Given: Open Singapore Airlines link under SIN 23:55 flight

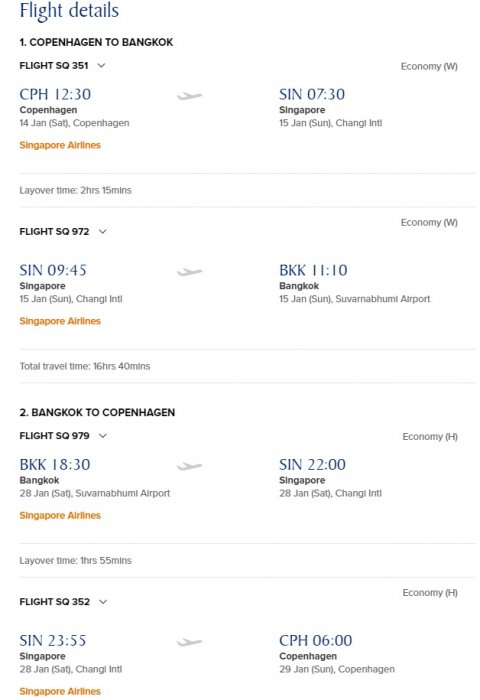Looking at the screenshot, I should coord(60,691).
